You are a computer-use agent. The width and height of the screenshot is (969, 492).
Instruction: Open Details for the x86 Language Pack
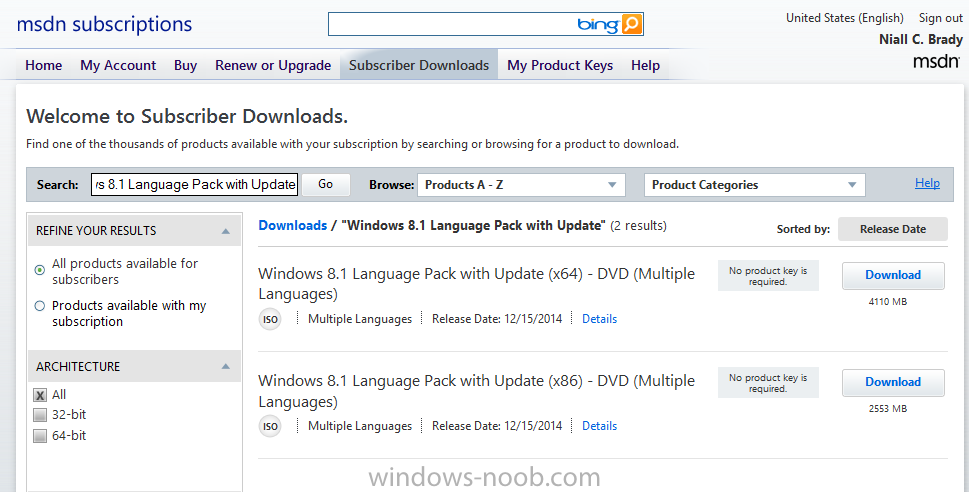coord(599,426)
